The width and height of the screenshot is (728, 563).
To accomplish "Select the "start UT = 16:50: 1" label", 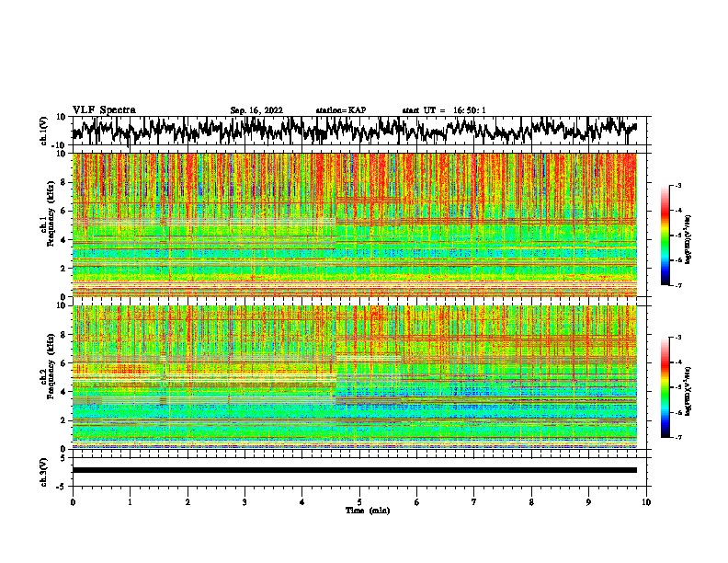I will (444, 110).
